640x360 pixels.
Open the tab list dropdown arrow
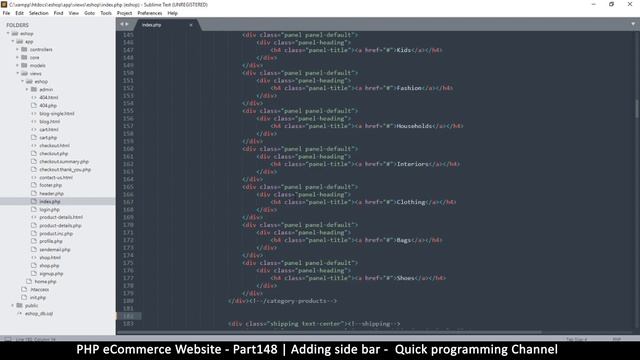pos(633,24)
